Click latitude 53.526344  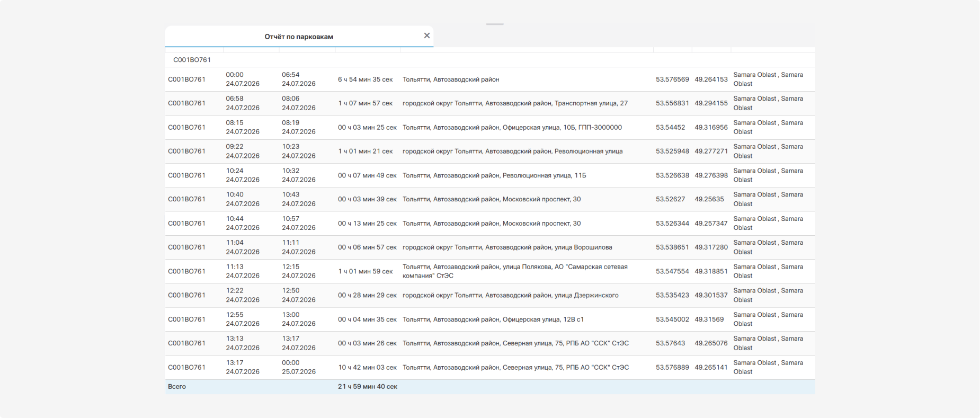tap(672, 224)
